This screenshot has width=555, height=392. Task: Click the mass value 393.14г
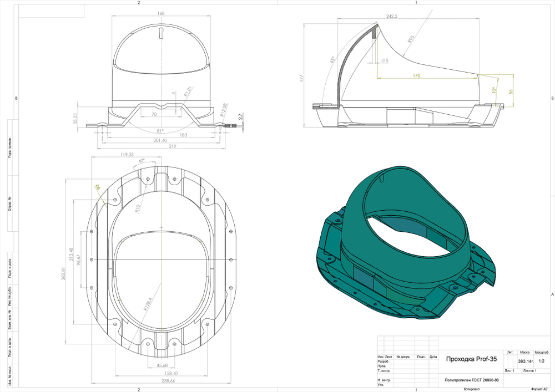(x=526, y=360)
